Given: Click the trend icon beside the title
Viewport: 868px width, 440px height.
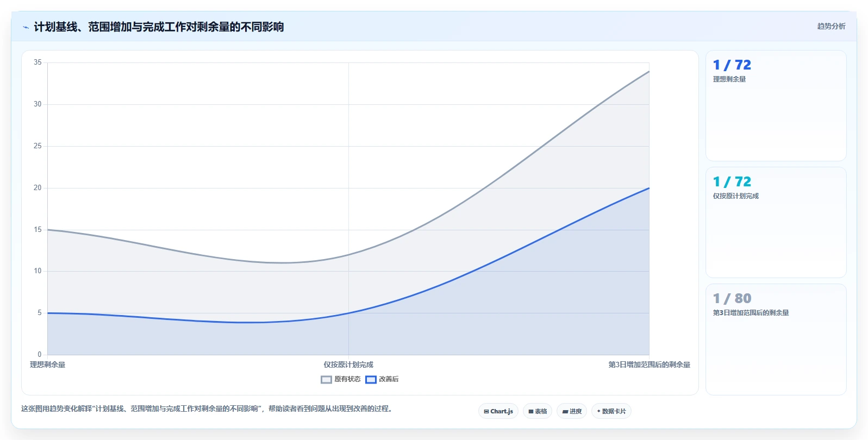Looking at the screenshot, I should tap(26, 27).
